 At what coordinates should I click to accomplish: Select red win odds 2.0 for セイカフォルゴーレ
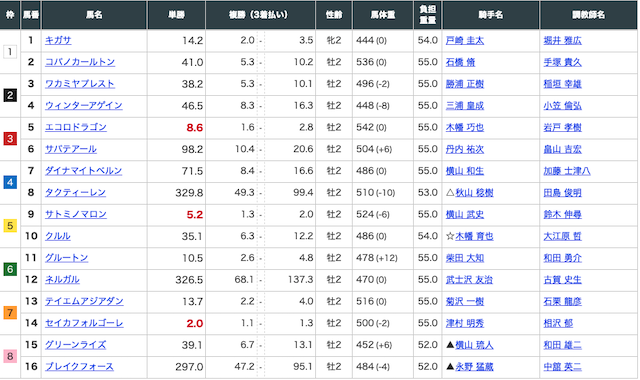point(195,323)
